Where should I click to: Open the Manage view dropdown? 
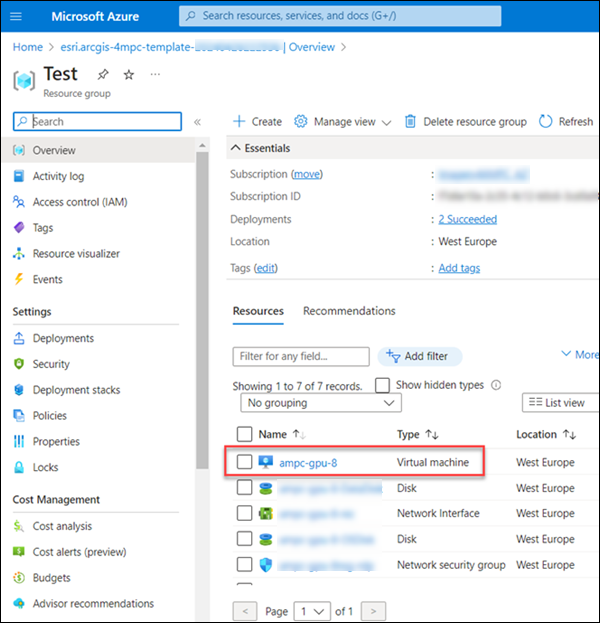point(343,122)
